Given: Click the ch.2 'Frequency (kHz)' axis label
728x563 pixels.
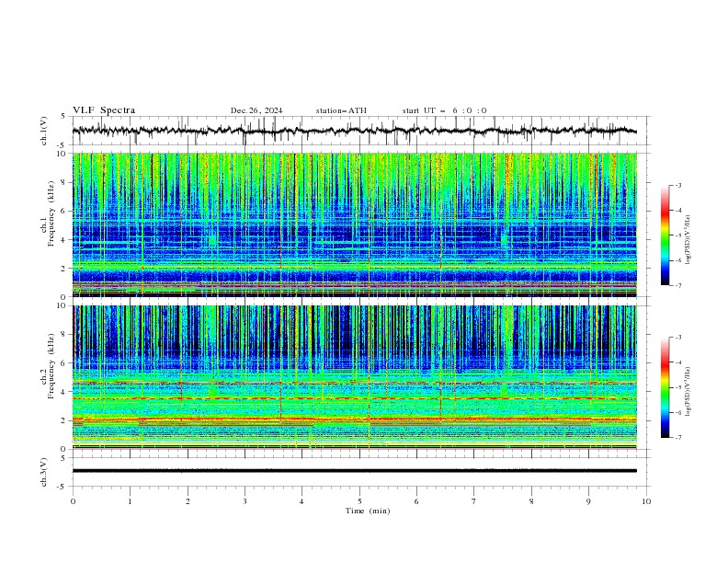Looking at the screenshot, I should click(51, 366).
